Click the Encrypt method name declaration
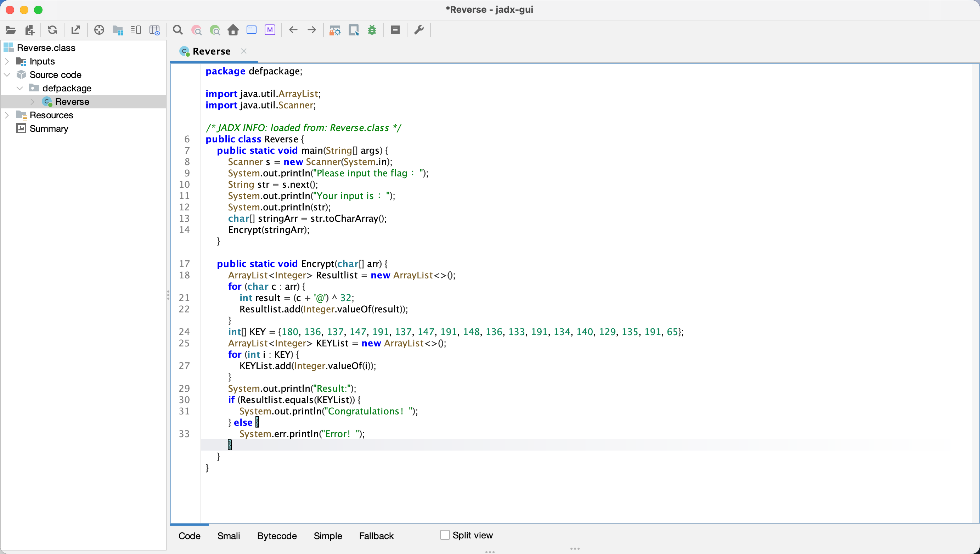The width and height of the screenshot is (980, 554). pyautogui.click(x=318, y=264)
